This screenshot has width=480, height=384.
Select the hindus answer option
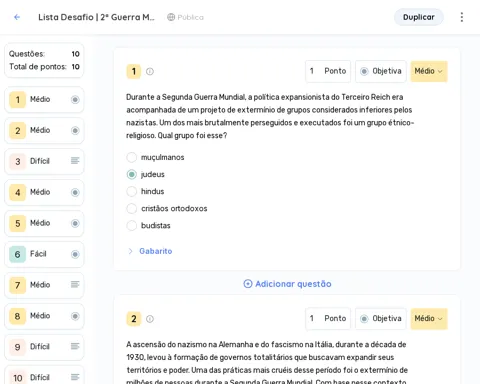click(x=132, y=191)
